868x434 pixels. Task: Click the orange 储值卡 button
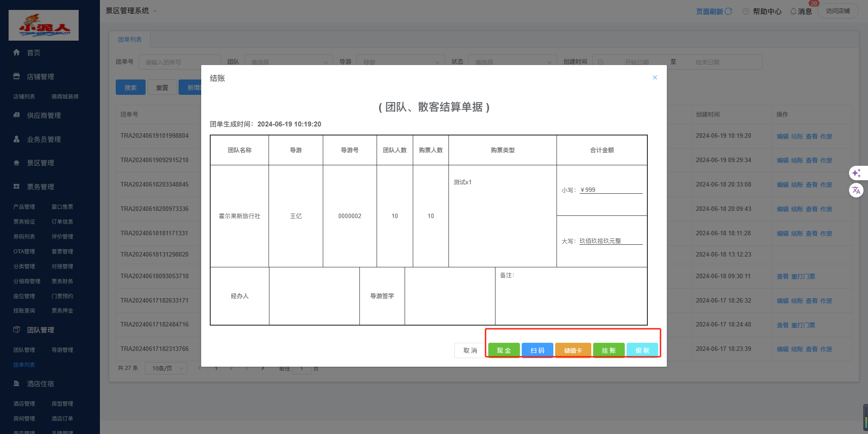click(573, 350)
